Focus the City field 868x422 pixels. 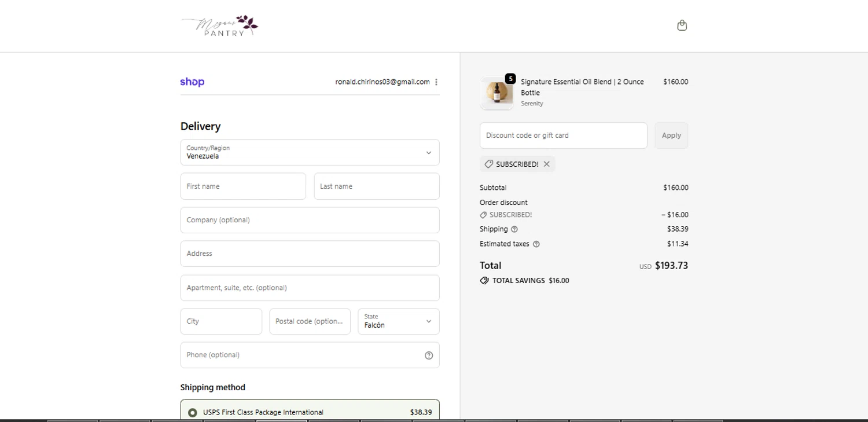coord(221,321)
